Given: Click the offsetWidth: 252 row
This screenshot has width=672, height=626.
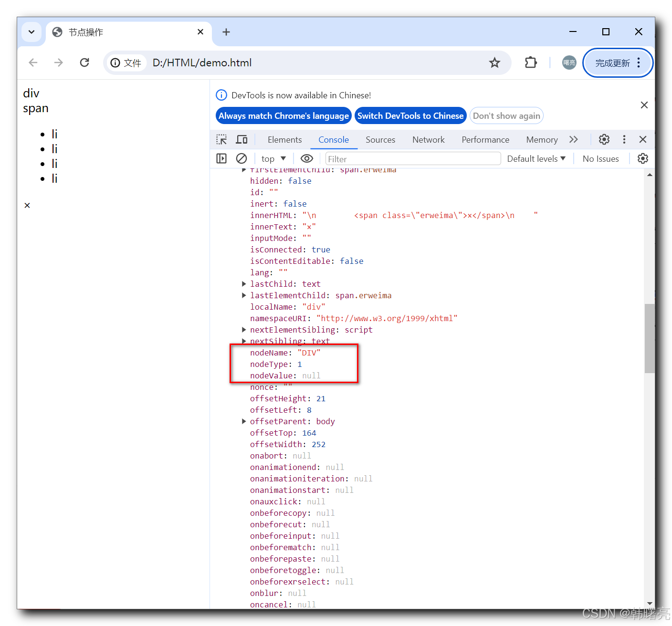Looking at the screenshot, I should [288, 444].
